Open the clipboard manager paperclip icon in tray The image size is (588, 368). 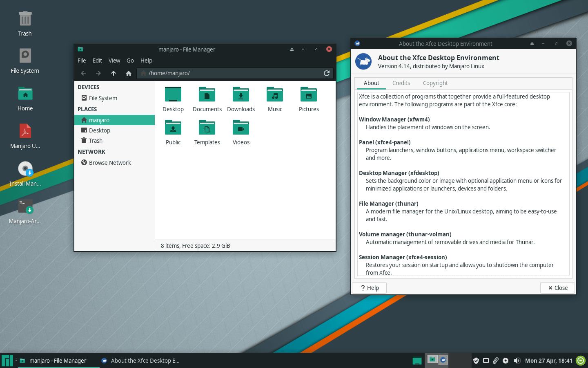coord(495,361)
